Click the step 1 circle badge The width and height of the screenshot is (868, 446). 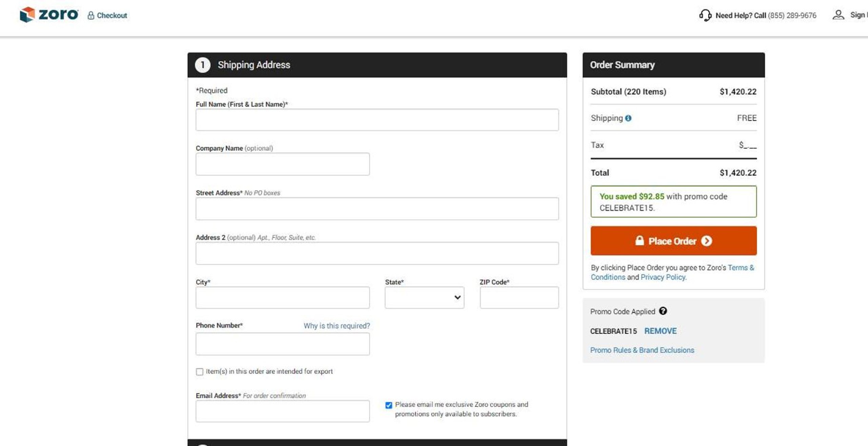tap(202, 65)
